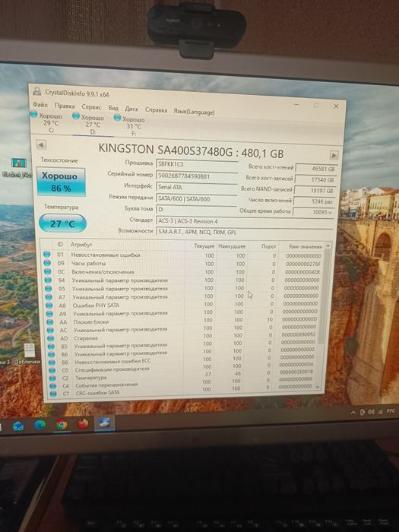The height and width of the screenshot is (532, 399).
Task: Open the Сервис menu
Action: (92, 107)
